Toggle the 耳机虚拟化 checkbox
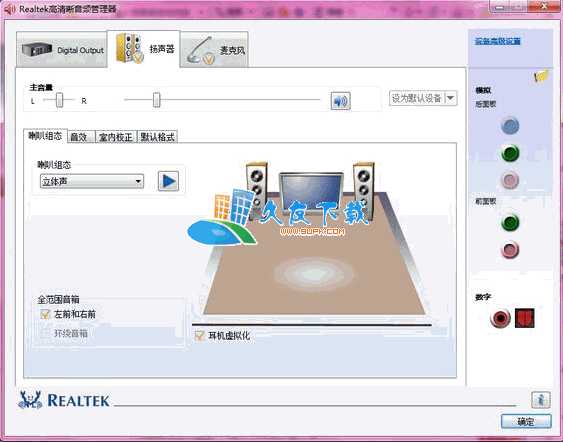 click(x=199, y=336)
